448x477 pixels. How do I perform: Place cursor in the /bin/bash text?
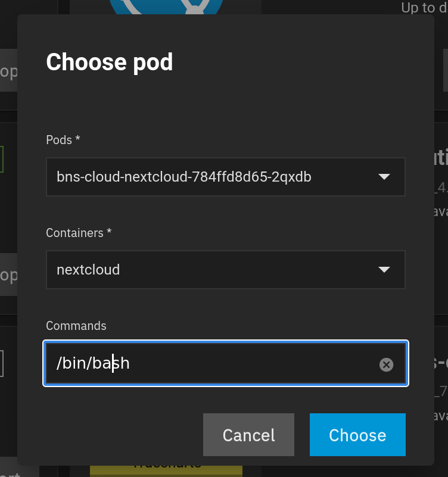[x=93, y=363]
